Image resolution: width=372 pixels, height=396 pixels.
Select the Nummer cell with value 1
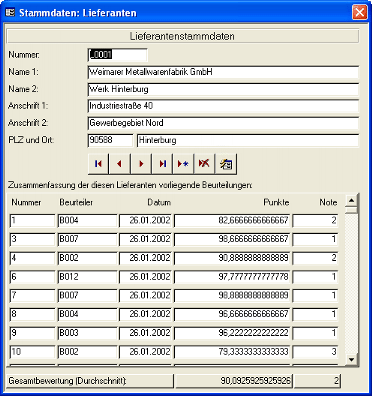pos(32,221)
